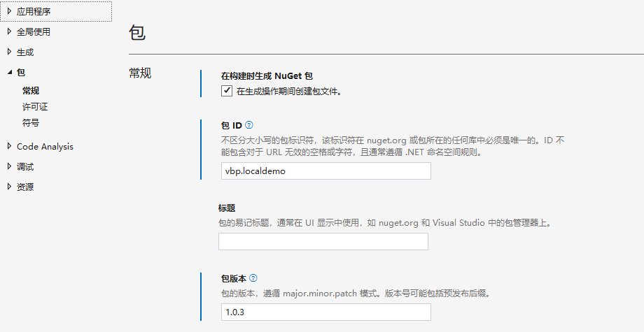
Task: Expand the 生成 section arrow
Action: point(9,52)
